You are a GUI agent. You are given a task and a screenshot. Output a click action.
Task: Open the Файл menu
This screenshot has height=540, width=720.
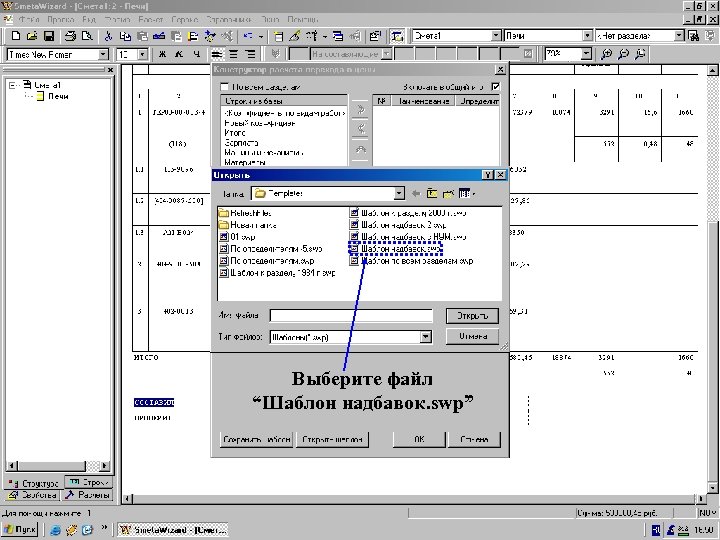(x=29, y=19)
